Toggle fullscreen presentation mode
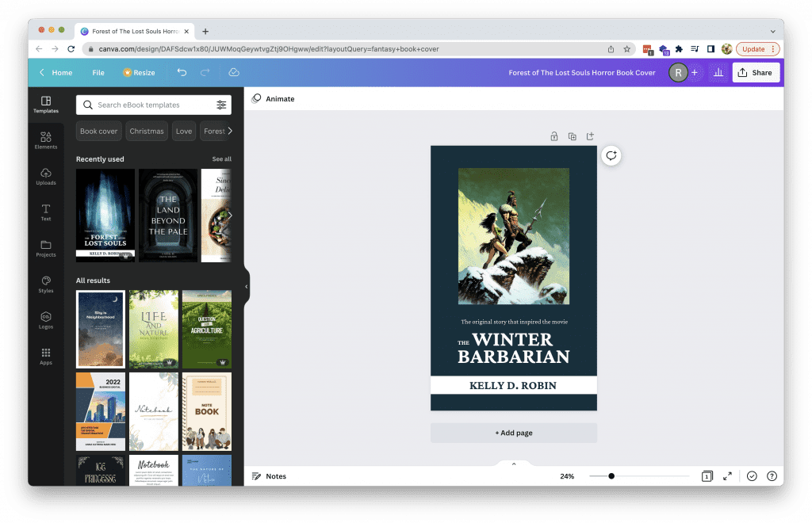Viewport: 812px width, 523px height. coord(727,476)
